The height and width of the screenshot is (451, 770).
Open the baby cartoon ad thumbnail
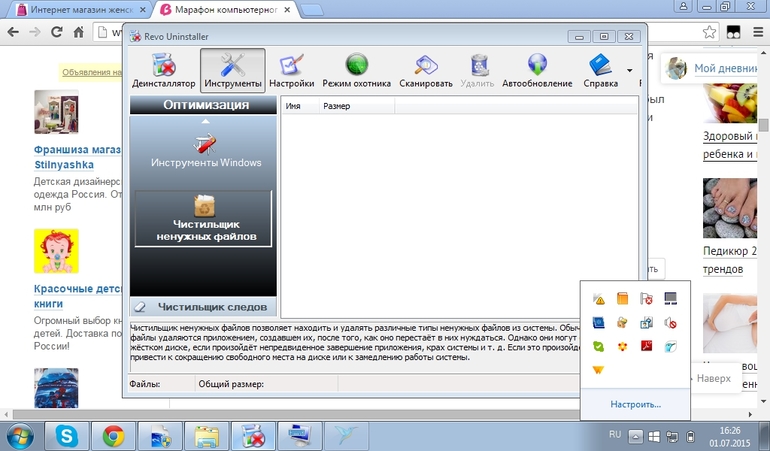pos(56,251)
